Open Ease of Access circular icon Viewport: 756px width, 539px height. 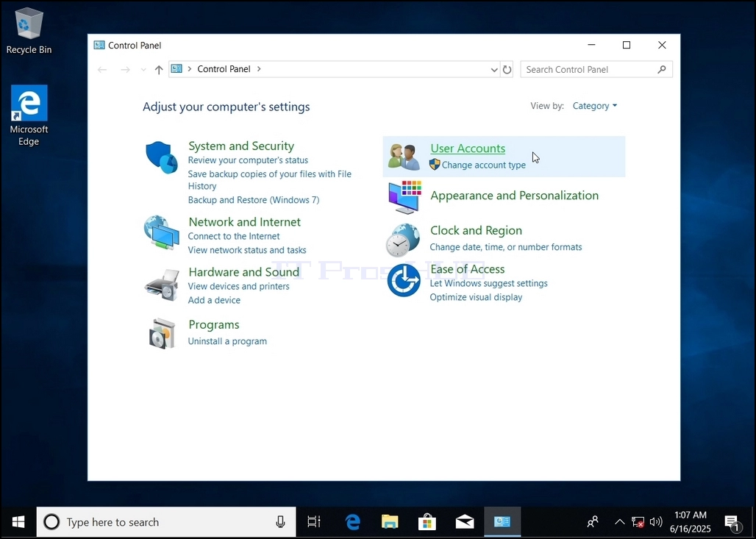point(404,281)
